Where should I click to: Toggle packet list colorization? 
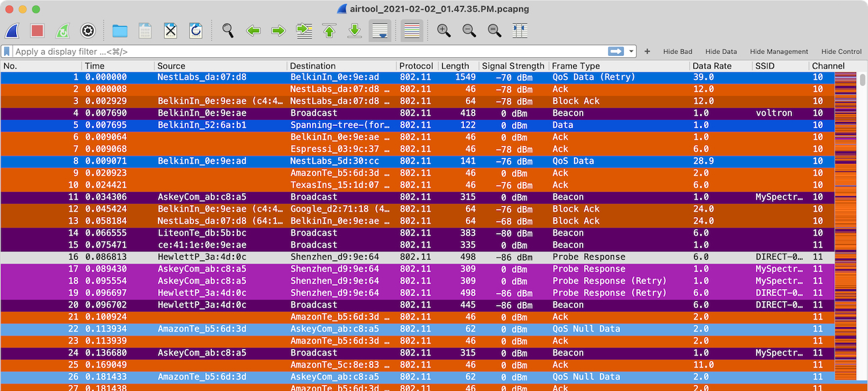pyautogui.click(x=412, y=31)
